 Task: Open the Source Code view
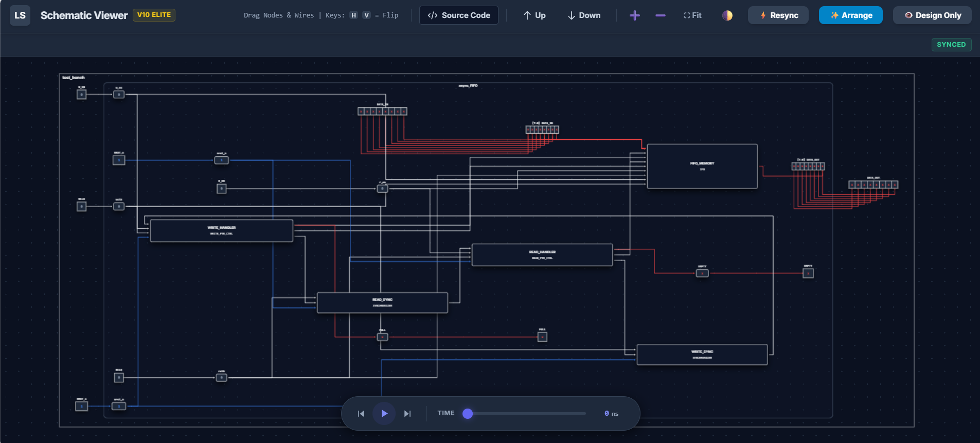(x=459, y=15)
